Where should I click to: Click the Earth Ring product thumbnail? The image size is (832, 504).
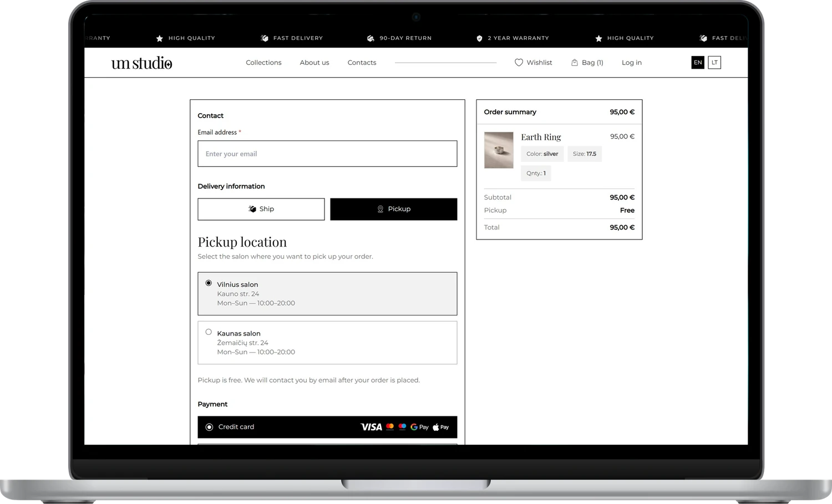pos(499,150)
